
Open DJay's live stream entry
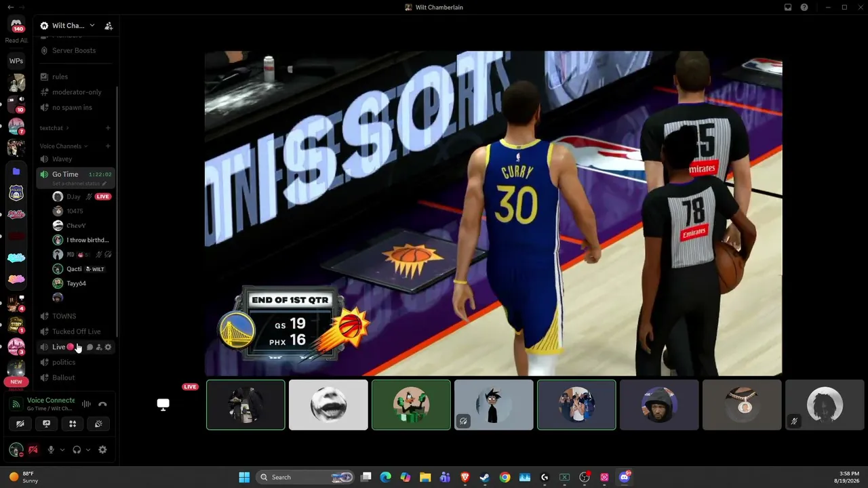pos(81,197)
